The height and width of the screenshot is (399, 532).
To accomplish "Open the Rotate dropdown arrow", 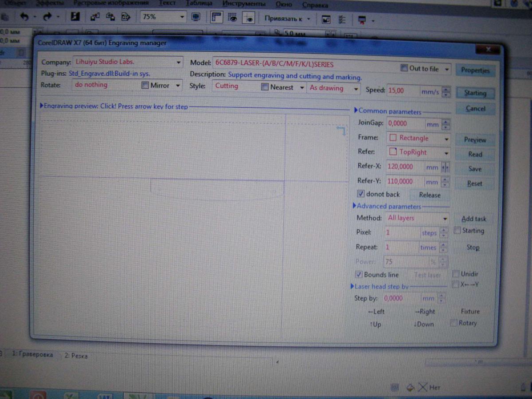I will (x=178, y=86).
